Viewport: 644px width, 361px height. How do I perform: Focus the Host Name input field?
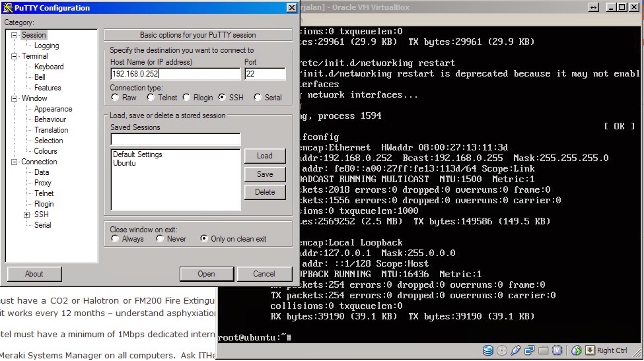[x=176, y=74]
